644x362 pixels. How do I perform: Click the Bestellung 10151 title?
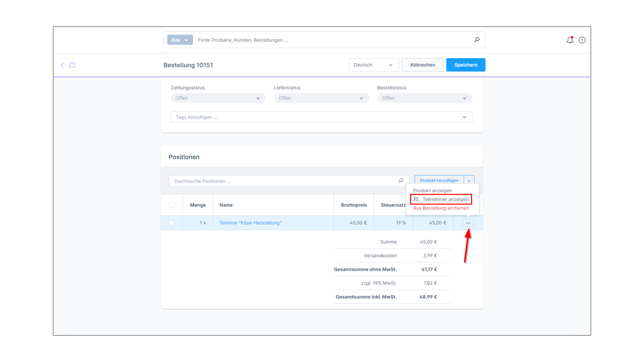coord(188,65)
